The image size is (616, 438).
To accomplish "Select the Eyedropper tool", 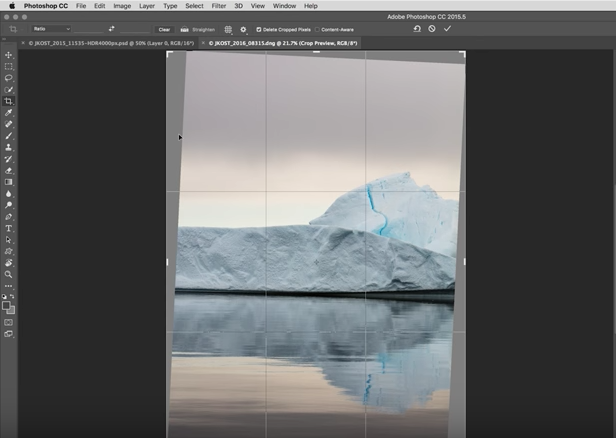I will 9,113.
